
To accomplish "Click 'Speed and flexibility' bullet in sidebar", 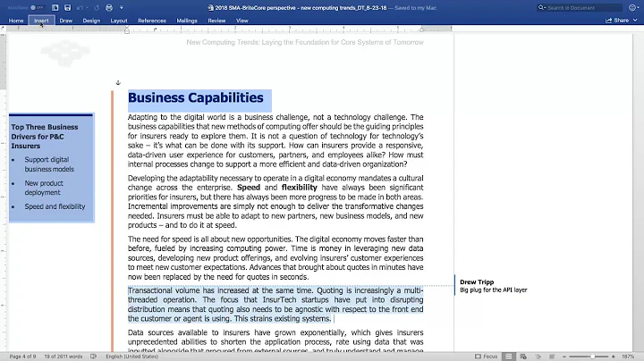I will point(55,206).
